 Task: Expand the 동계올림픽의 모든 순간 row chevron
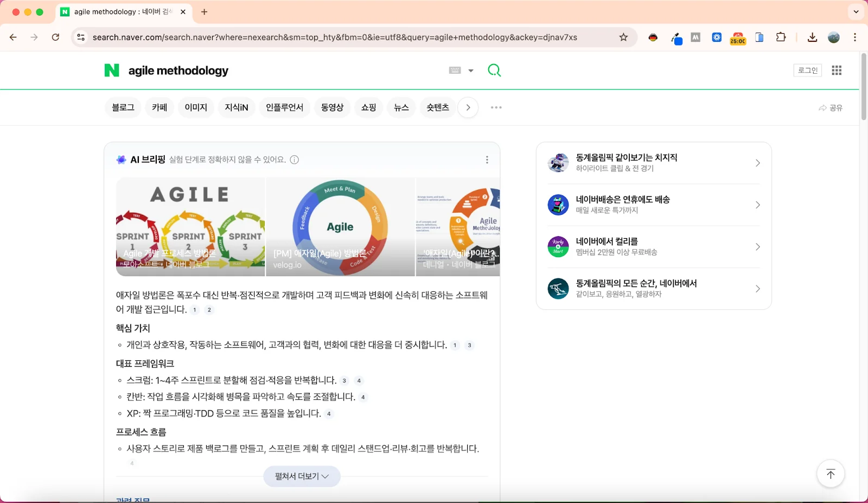pyautogui.click(x=758, y=289)
